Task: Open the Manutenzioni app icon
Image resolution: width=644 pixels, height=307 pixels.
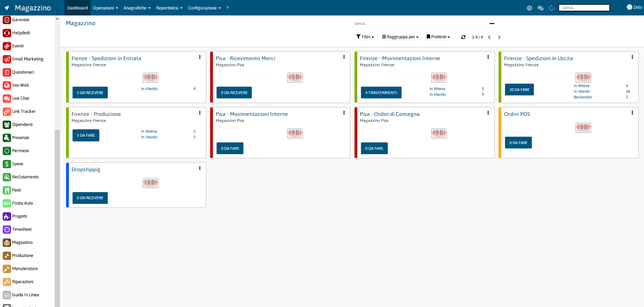Action: pos(7,269)
